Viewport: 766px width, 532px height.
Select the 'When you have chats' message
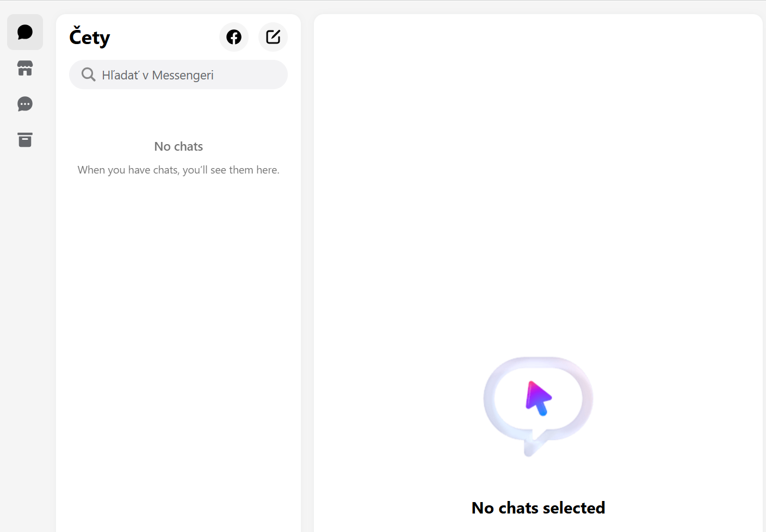pyautogui.click(x=178, y=170)
